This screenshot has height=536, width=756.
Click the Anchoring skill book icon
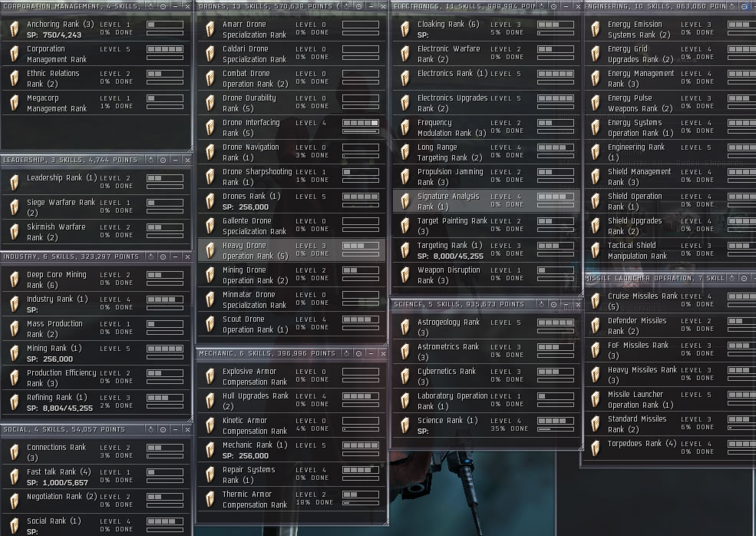[15, 29]
